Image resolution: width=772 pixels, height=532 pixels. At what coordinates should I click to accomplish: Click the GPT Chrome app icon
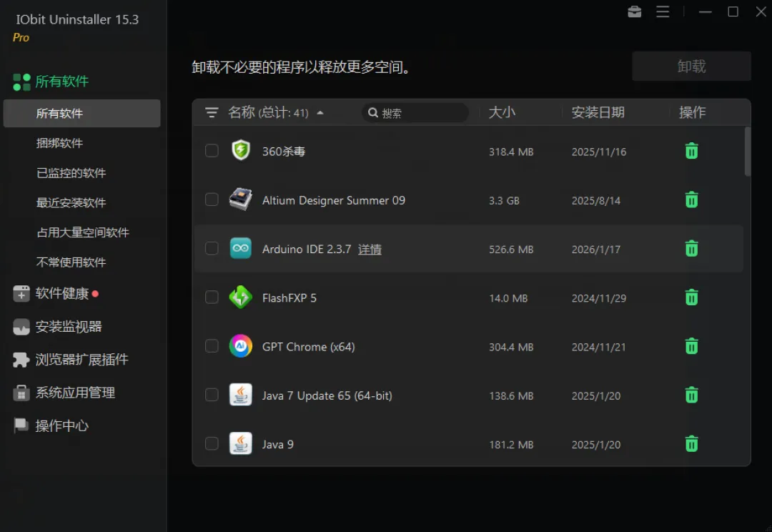(x=241, y=346)
